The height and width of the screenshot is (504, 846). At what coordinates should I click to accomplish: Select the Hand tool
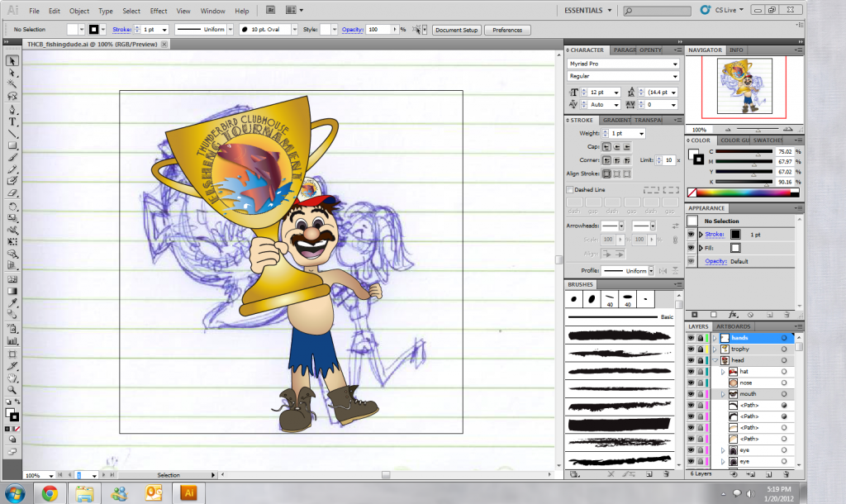pyautogui.click(x=12, y=378)
